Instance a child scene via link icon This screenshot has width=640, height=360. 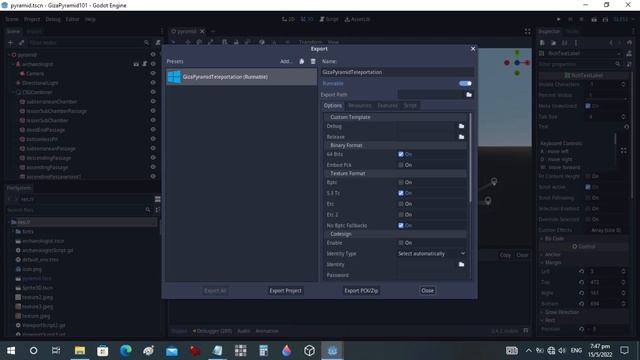coord(21,42)
